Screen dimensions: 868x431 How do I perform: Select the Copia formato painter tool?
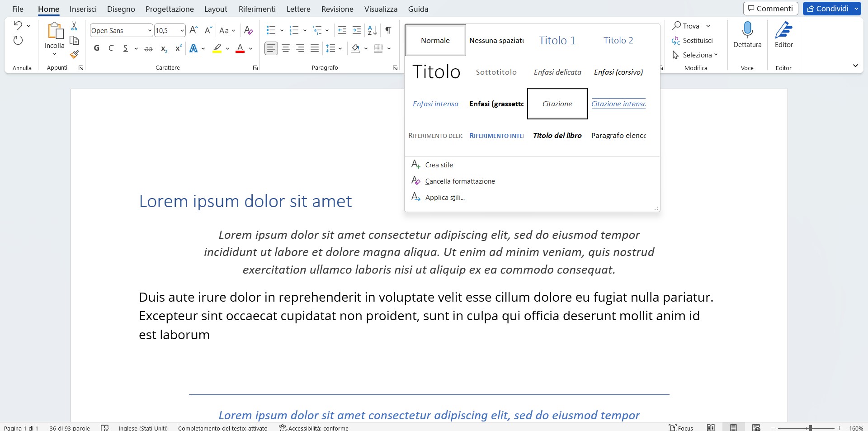[x=74, y=55]
